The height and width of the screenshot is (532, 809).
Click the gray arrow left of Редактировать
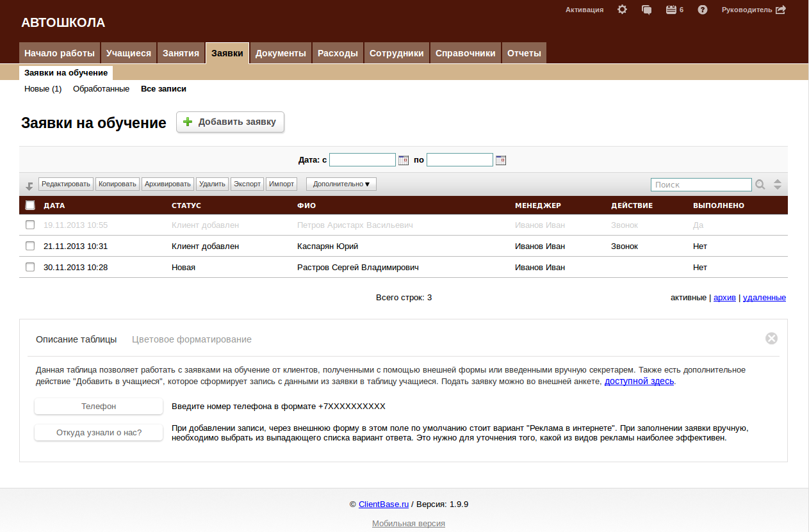coord(29,186)
